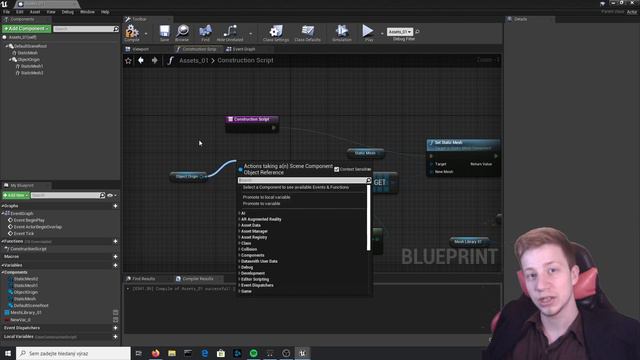Click the actions menu vertical scrollbar
The height and width of the screenshot is (360, 640).
(369, 218)
